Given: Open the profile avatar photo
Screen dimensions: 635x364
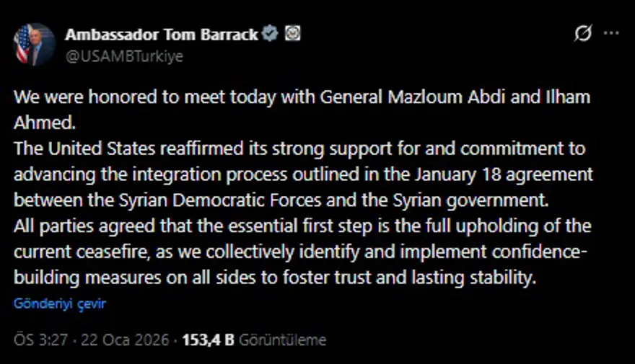Looking at the screenshot, I should click(34, 44).
